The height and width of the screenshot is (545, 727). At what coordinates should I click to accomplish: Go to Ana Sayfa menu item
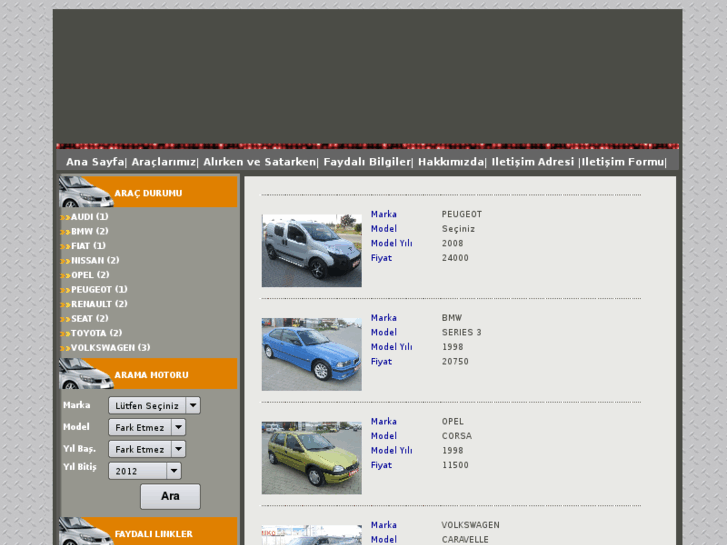(x=94, y=162)
